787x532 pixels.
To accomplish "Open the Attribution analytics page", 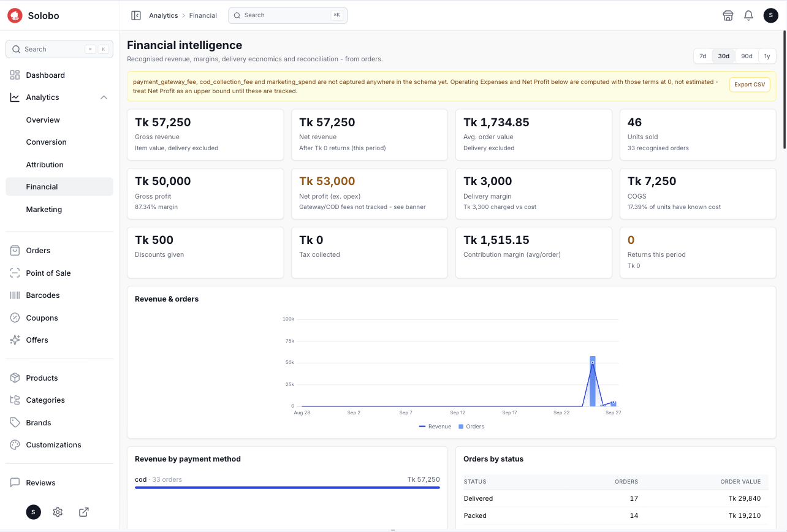I will click(x=59, y=165).
